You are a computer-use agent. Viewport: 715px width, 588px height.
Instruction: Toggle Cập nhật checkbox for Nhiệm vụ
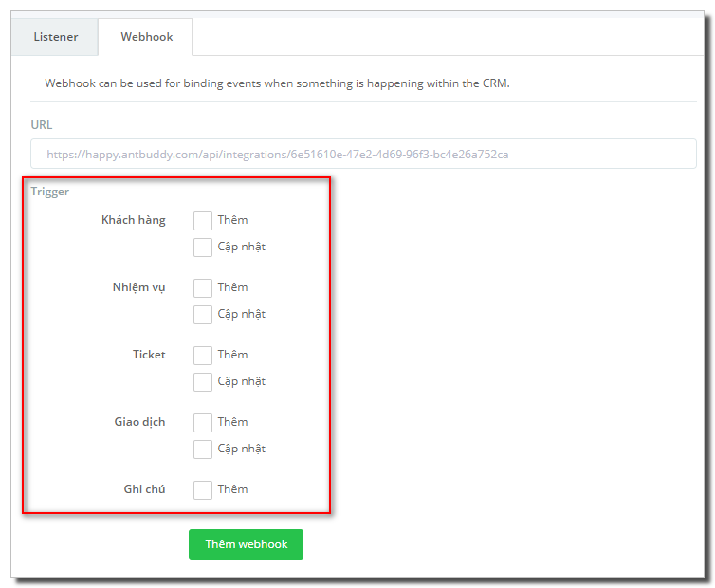coord(203,315)
